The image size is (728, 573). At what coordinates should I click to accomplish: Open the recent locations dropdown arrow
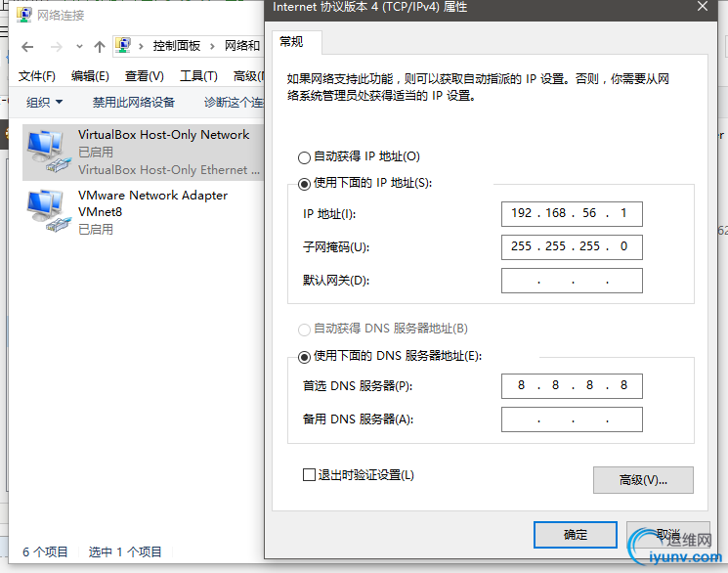[x=79, y=47]
